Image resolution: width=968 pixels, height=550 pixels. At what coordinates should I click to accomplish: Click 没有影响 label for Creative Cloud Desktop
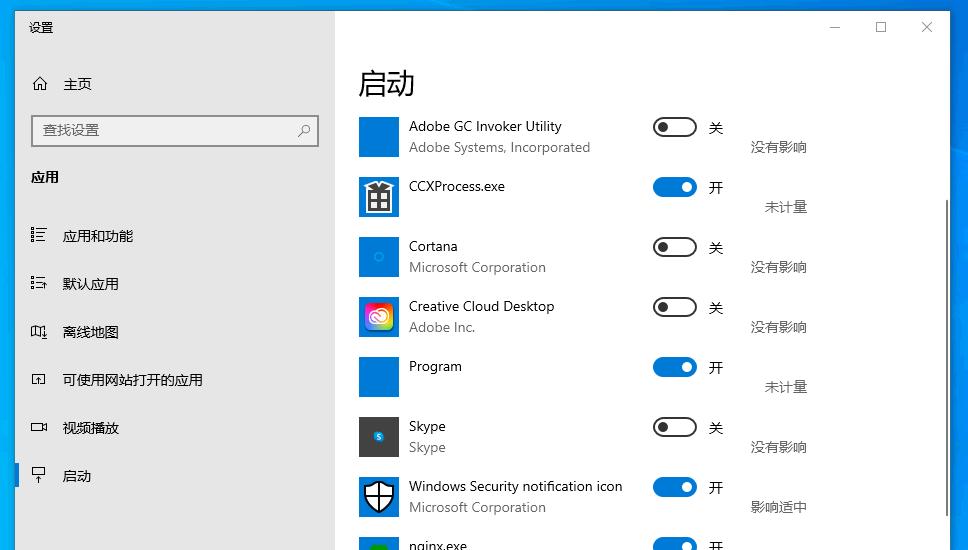(778, 327)
